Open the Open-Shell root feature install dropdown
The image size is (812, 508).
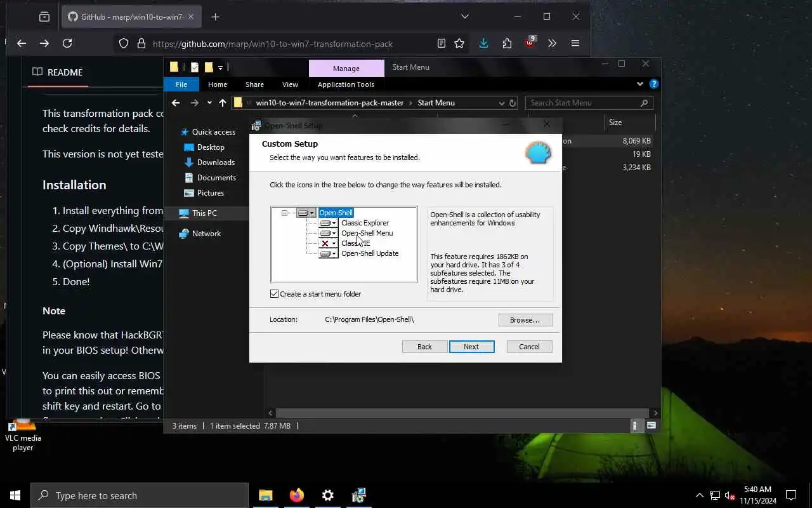306,213
